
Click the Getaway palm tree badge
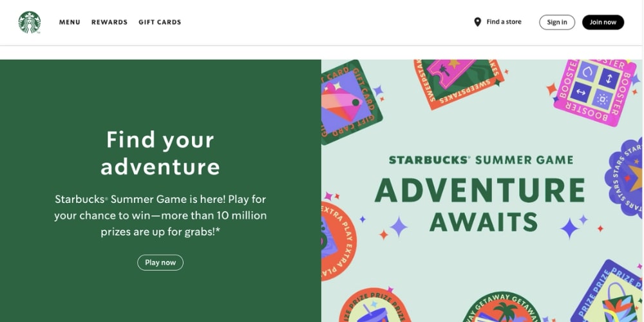502,307
